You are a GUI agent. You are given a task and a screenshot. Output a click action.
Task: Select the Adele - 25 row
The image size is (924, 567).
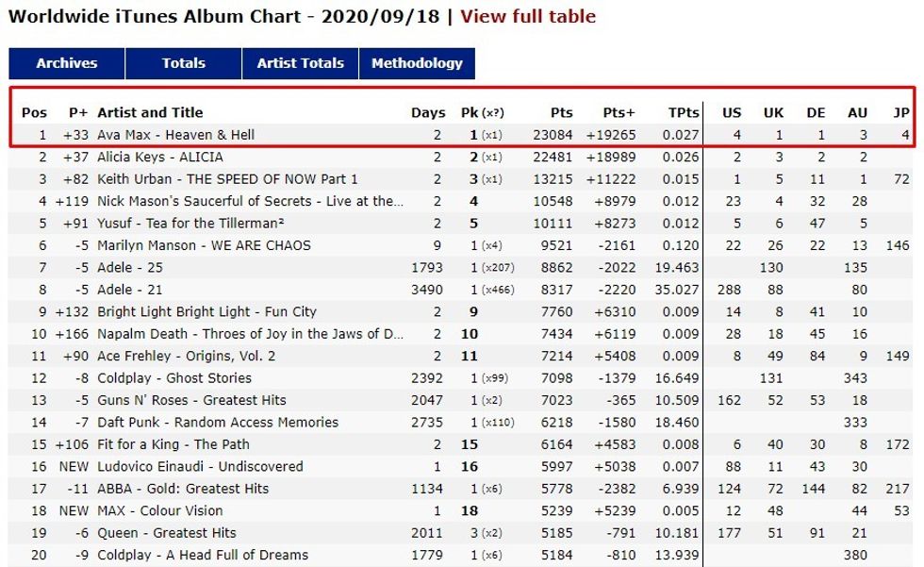click(128, 267)
